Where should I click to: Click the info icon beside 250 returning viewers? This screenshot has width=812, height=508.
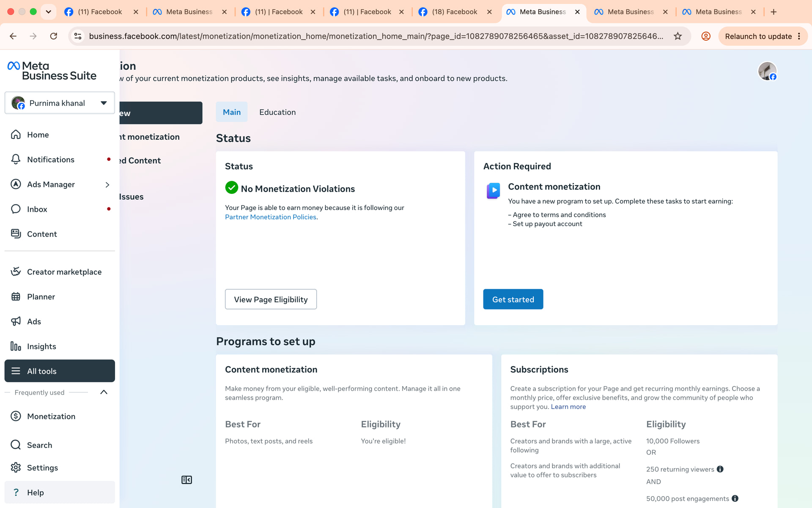[x=720, y=469]
